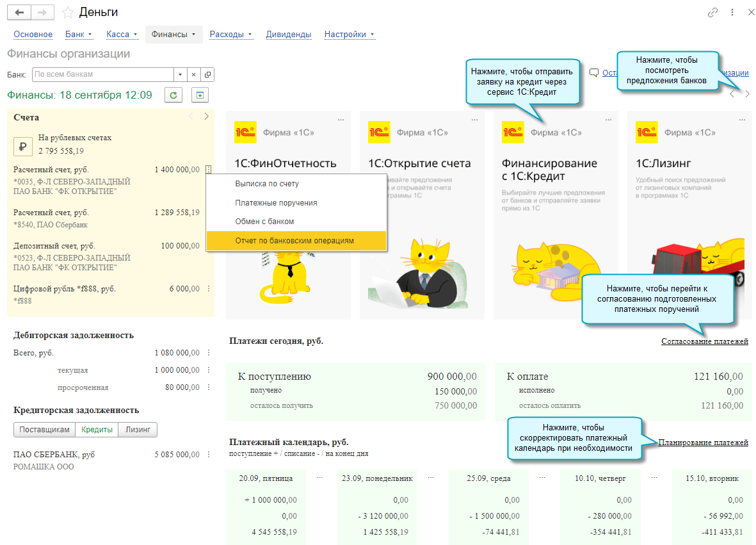
Task: Copy the page link icon
Action: click(712, 13)
